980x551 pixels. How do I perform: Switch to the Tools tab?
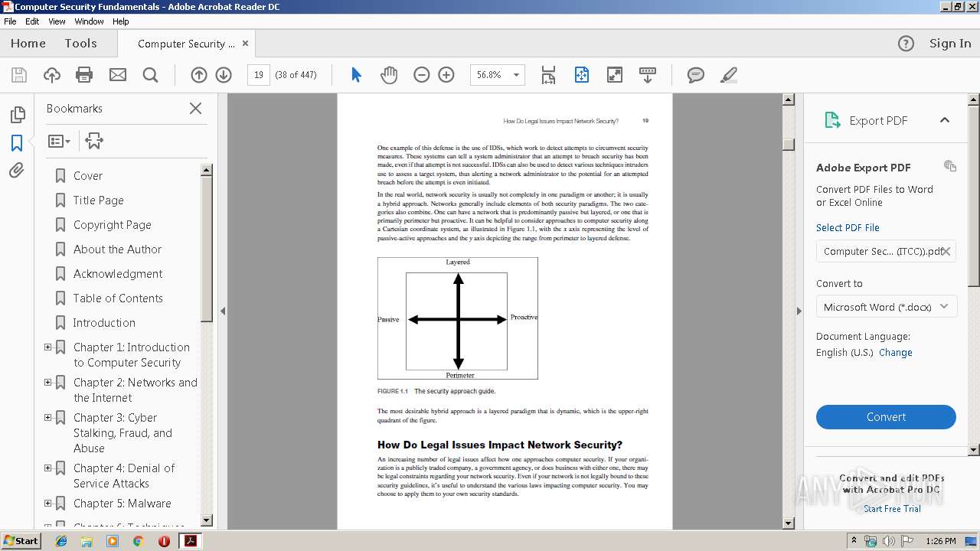(80, 44)
